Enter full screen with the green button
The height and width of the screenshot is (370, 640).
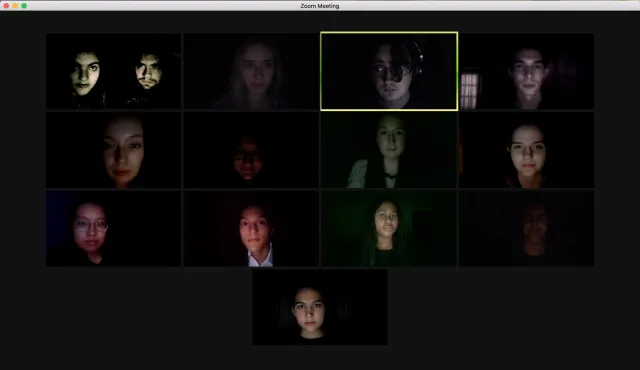(24, 6)
